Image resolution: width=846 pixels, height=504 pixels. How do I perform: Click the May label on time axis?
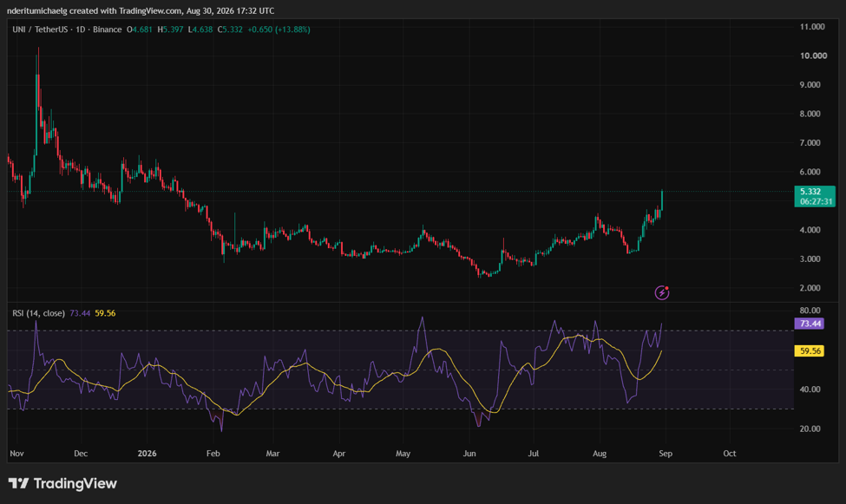[403, 454]
